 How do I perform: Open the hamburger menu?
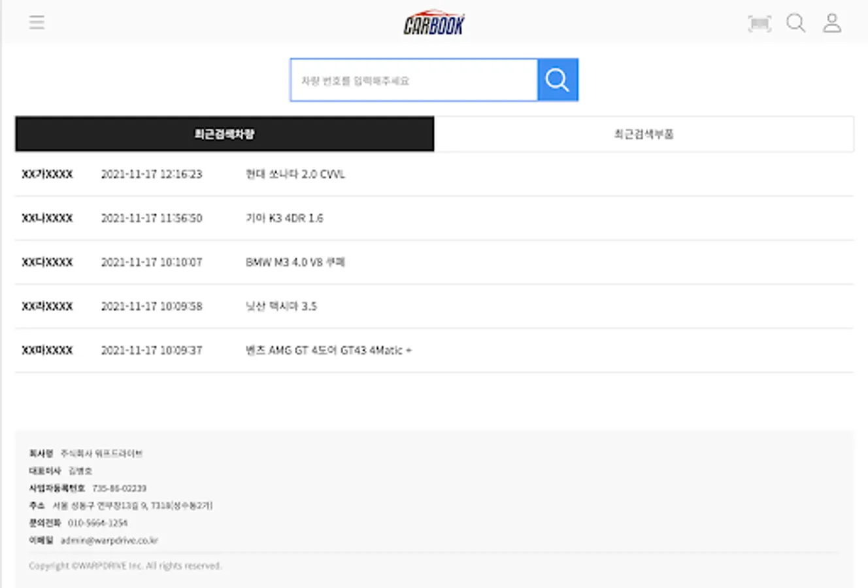pos(37,22)
